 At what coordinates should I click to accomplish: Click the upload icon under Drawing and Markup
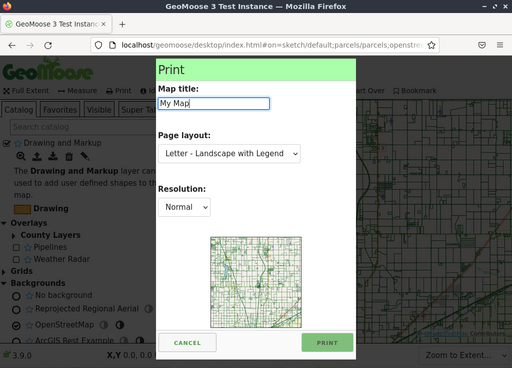coord(37,156)
